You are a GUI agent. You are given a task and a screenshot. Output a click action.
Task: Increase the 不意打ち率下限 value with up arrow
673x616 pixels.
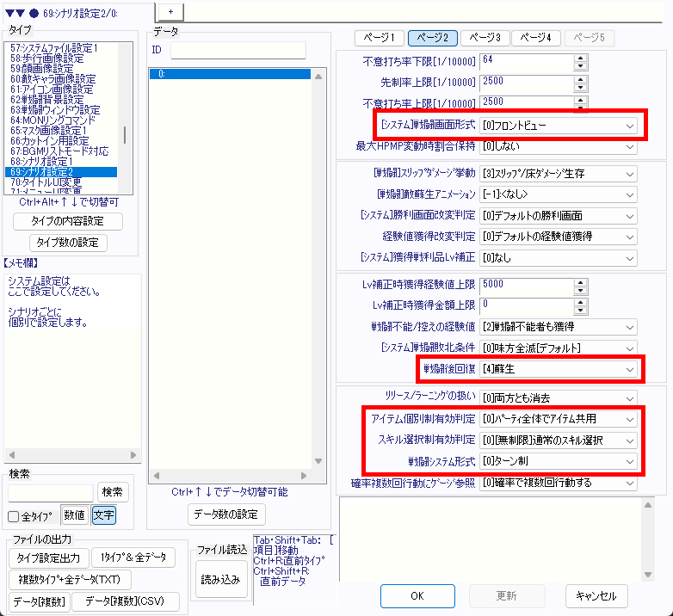[x=580, y=56]
